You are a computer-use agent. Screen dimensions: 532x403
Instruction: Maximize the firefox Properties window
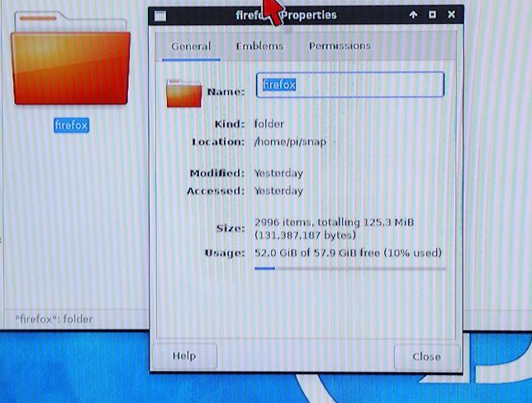pos(432,15)
